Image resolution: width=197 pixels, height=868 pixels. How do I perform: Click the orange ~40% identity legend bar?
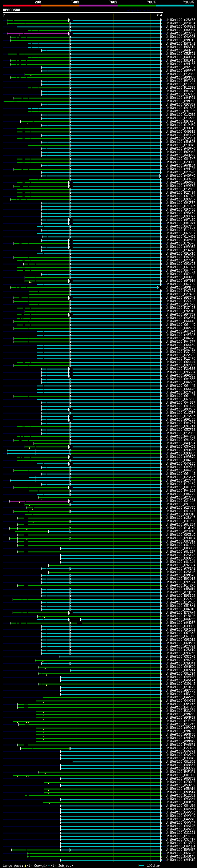(60, 6)
